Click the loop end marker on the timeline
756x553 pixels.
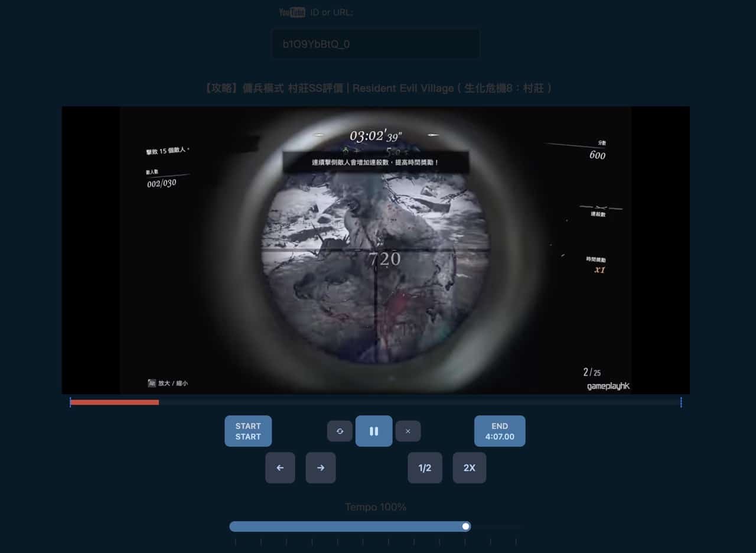(x=681, y=402)
